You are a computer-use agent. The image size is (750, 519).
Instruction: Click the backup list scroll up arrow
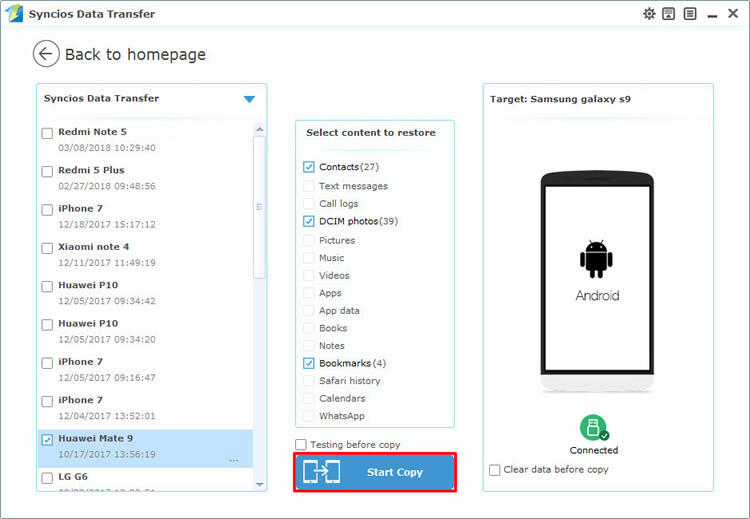pyautogui.click(x=259, y=129)
